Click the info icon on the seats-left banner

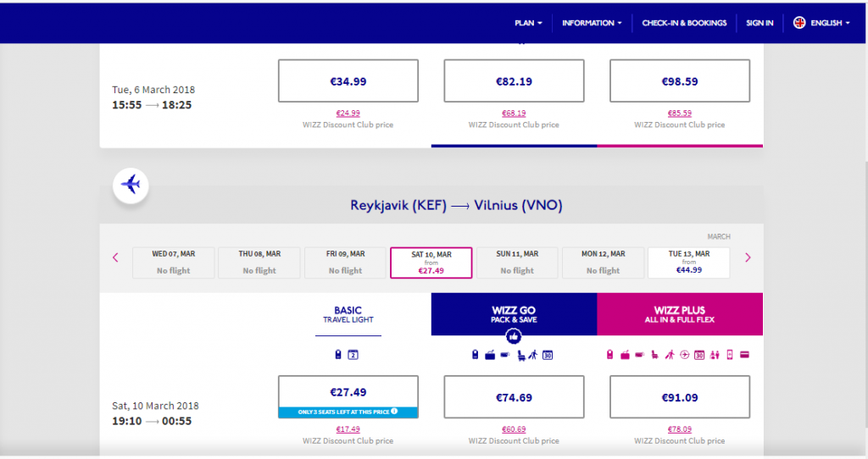tap(394, 412)
